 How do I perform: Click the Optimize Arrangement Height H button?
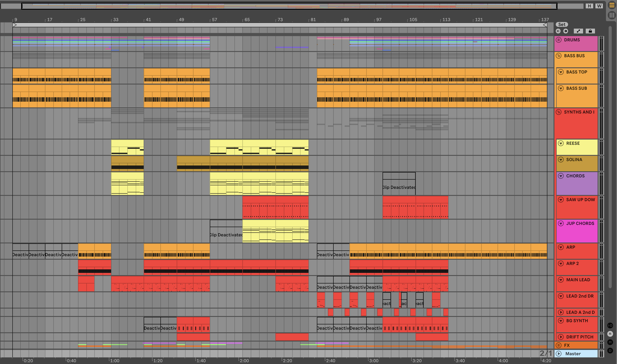(x=589, y=6)
